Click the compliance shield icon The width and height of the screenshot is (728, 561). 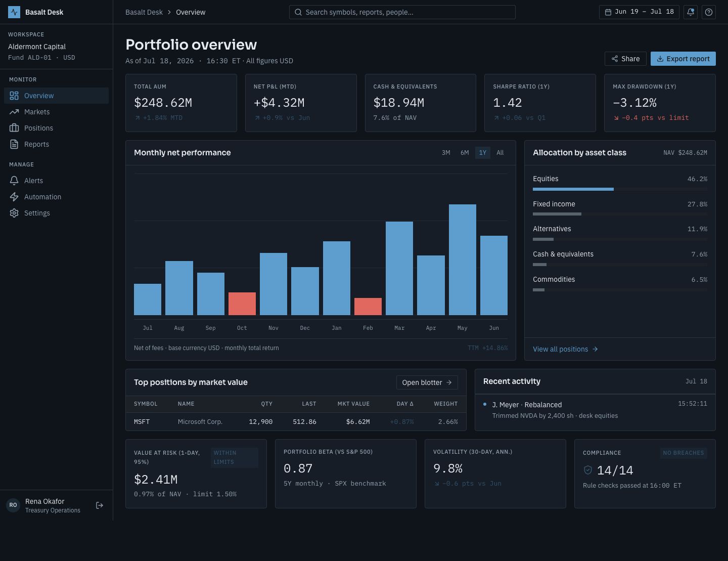[588, 470]
